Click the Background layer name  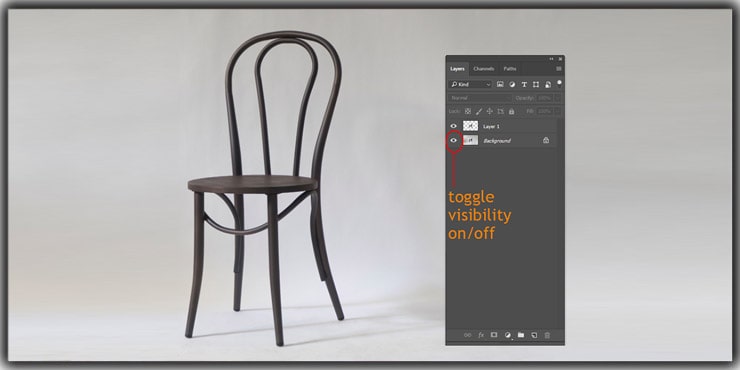497,141
